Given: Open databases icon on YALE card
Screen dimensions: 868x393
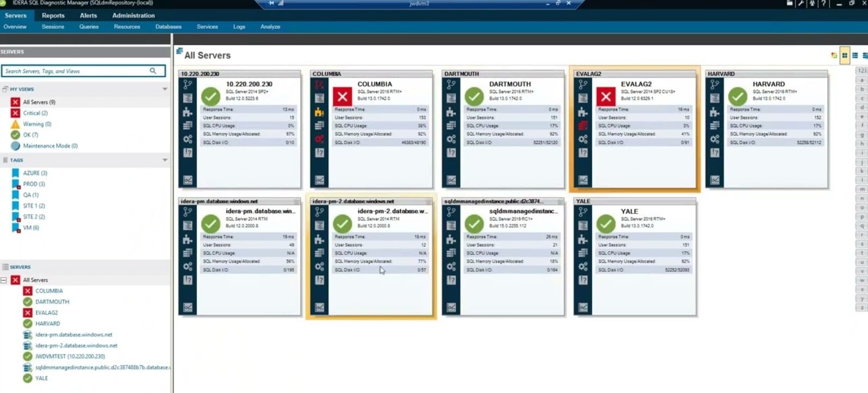Looking at the screenshot, I should [x=583, y=253].
